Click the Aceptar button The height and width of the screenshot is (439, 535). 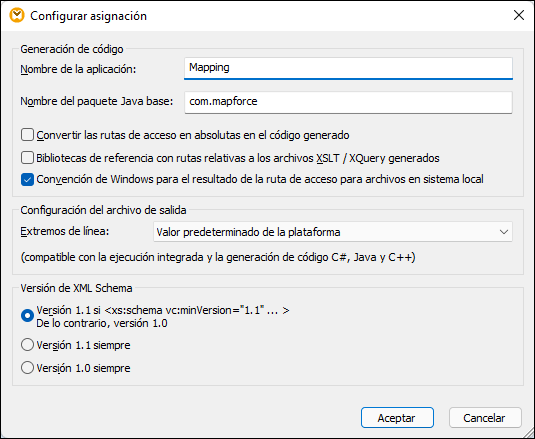pyautogui.click(x=397, y=418)
